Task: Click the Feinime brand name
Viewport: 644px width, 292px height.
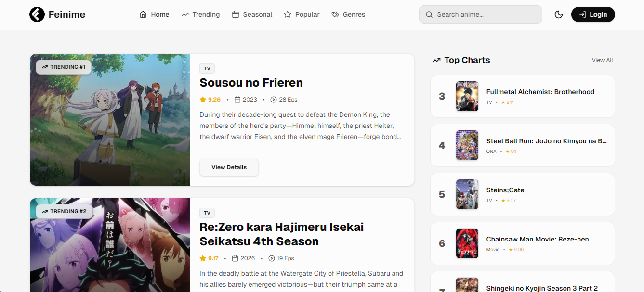Action: [x=67, y=14]
